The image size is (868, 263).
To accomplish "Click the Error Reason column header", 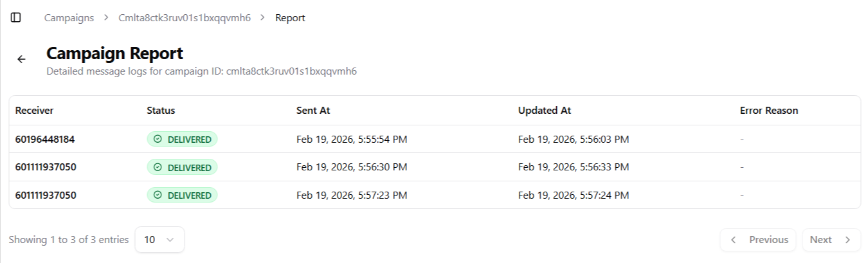I will tap(769, 111).
